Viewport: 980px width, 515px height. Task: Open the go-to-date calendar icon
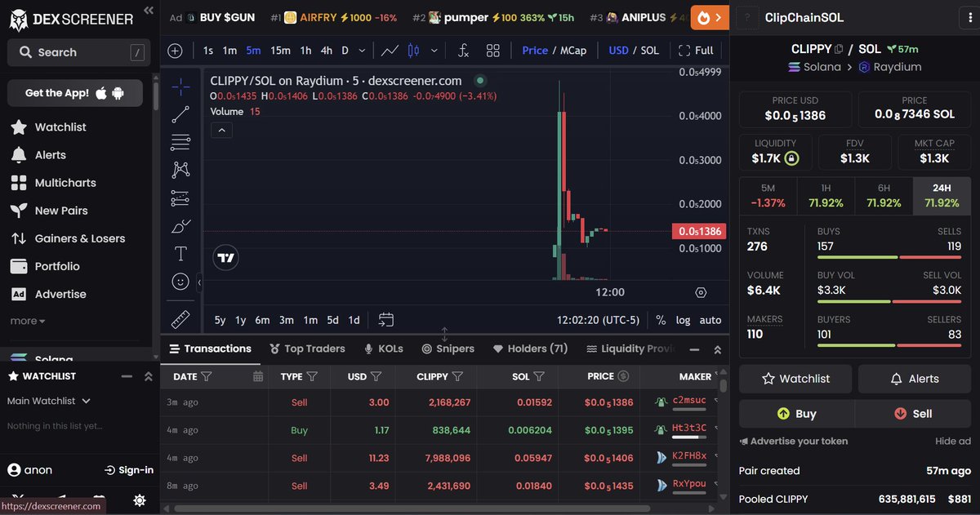click(x=386, y=320)
